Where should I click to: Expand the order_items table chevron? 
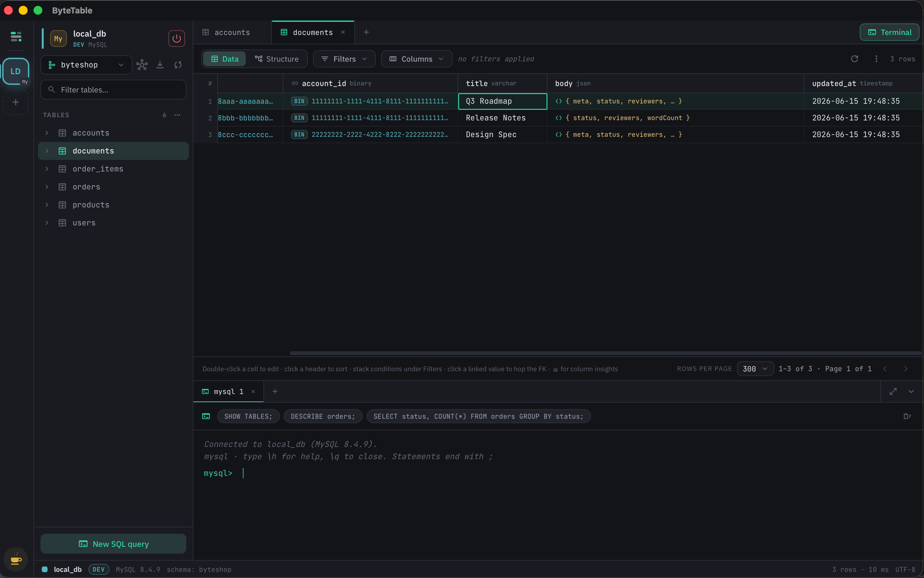click(x=47, y=169)
